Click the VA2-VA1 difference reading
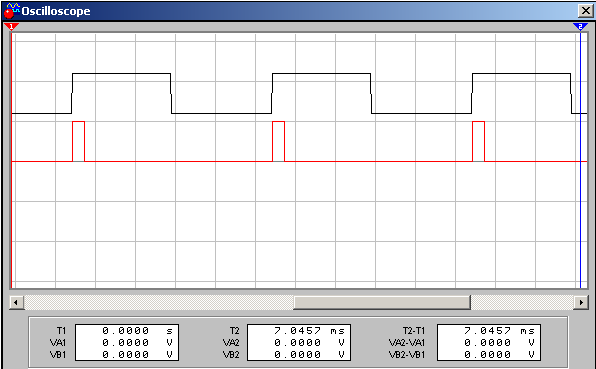This screenshot has width=596, height=369. [x=499, y=343]
